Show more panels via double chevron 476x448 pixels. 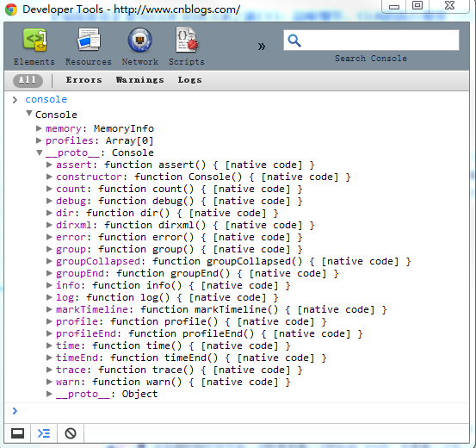click(262, 47)
